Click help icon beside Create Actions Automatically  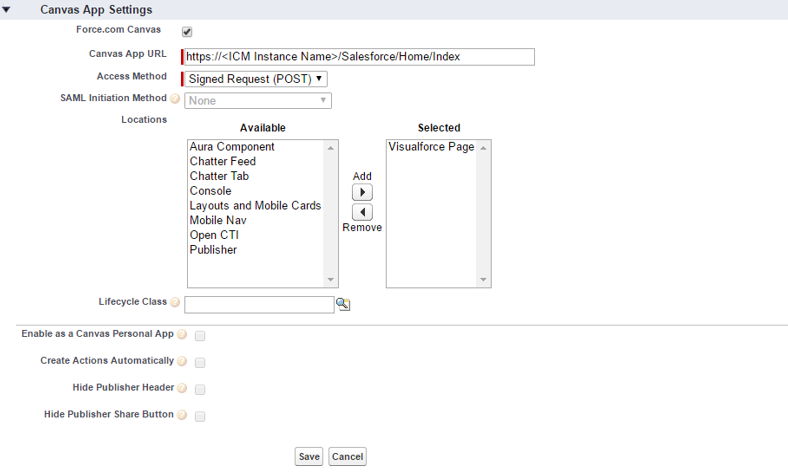point(182,362)
